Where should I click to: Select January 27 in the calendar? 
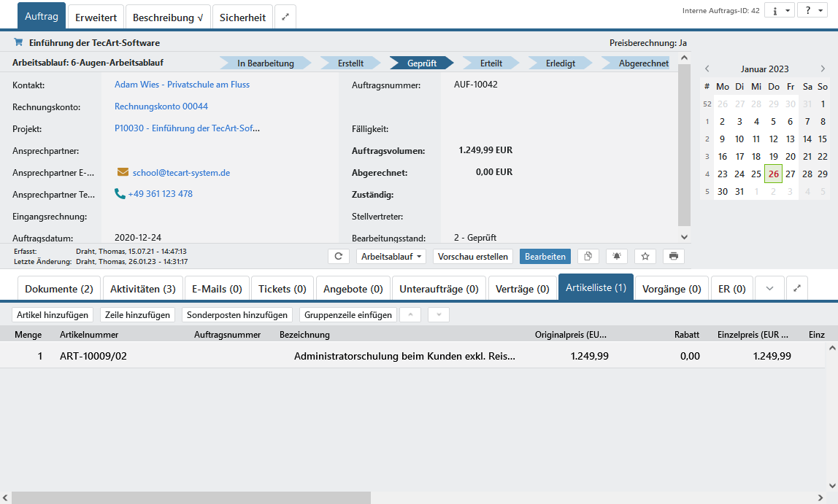click(x=790, y=174)
